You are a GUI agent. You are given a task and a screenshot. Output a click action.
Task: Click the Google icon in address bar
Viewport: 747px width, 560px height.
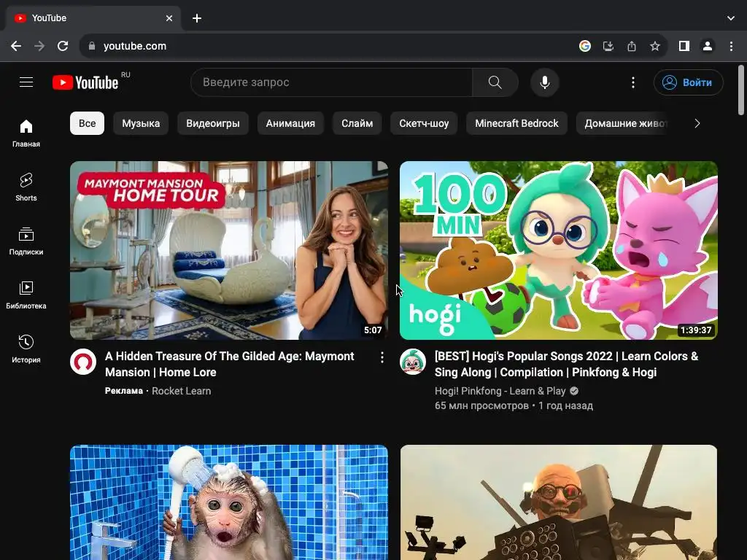[x=584, y=46]
